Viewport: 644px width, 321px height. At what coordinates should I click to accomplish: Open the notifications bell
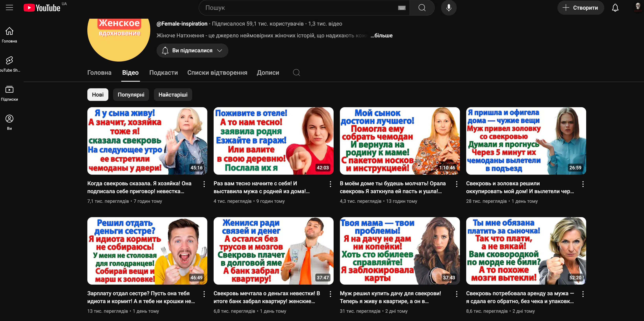[615, 8]
